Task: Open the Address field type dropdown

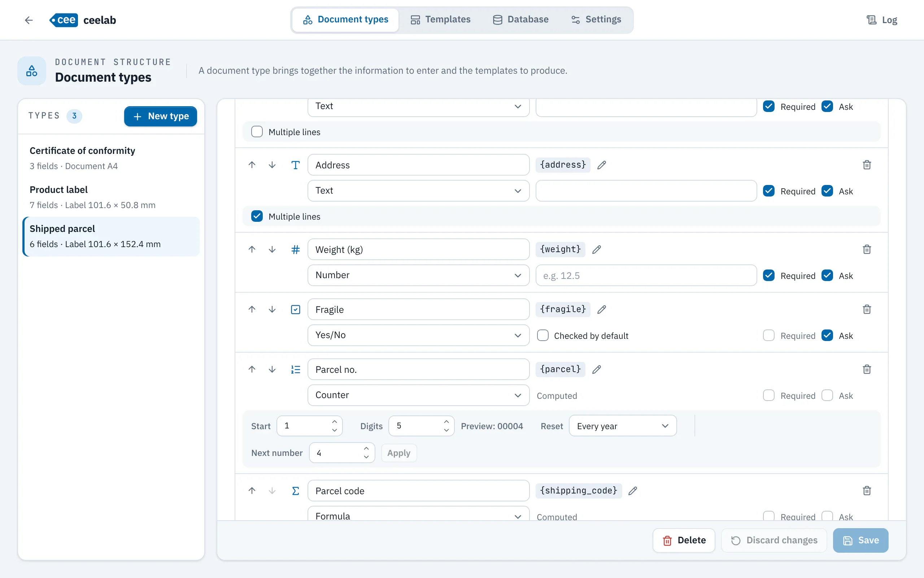Action: click(x=418, y=191)
